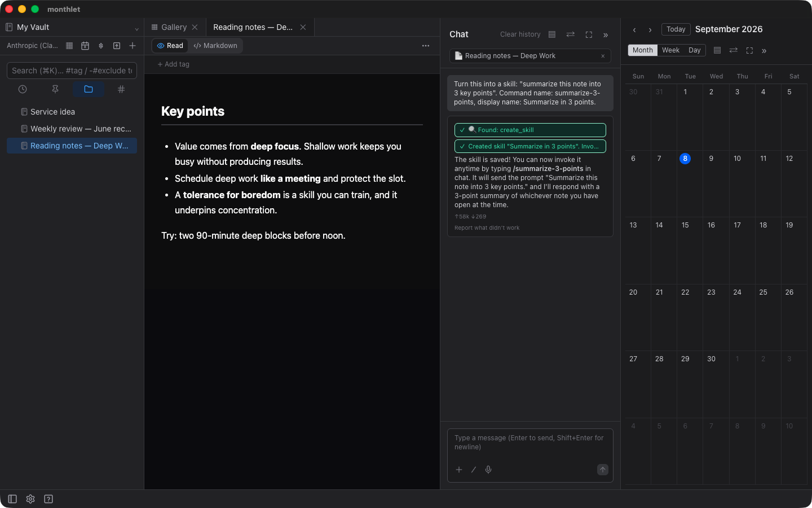The image size is (812, 508).
Task: Create a new note with the sidebar plus icon
Action: (x=133, y=46)
